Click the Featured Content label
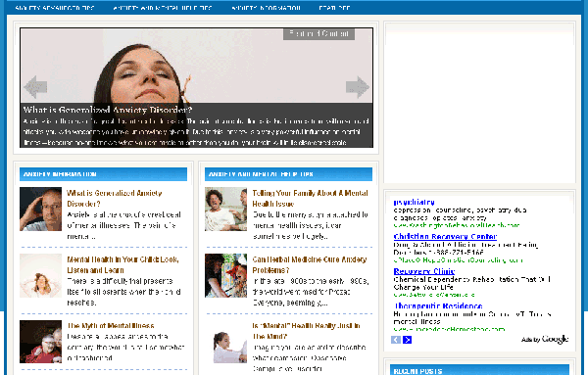Viewport: 588px width, 375px height. coord(318,33)
